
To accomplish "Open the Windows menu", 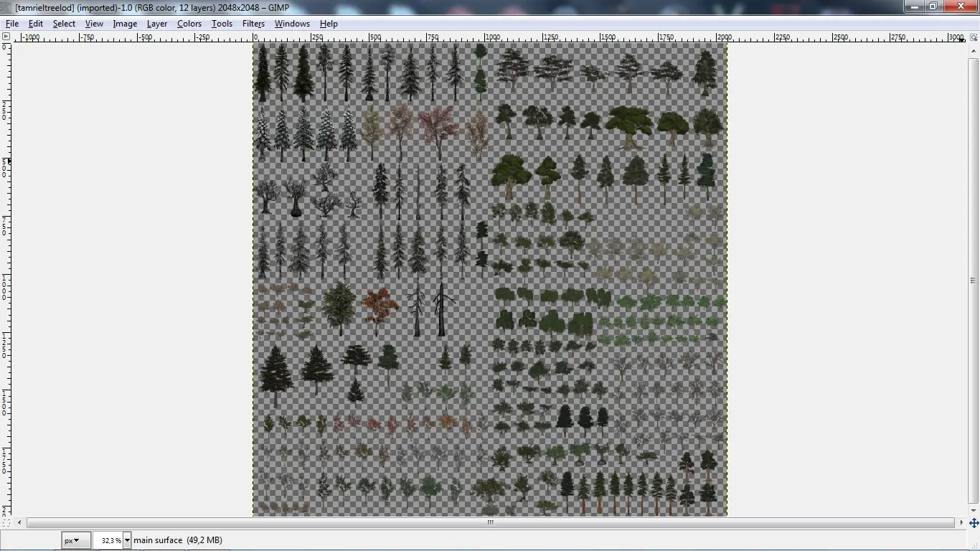I will coord(292,24).
